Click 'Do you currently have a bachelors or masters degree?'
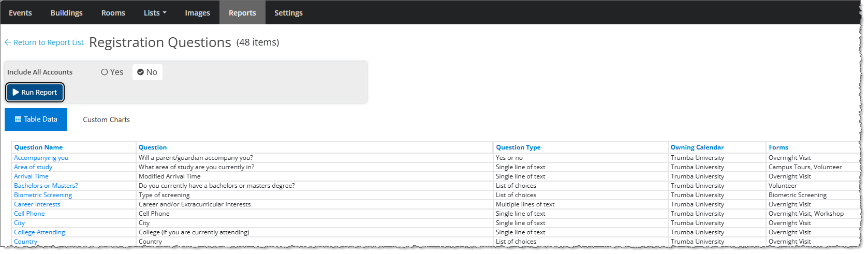Screen dimensions: 868x254 (x=216, y=186)
